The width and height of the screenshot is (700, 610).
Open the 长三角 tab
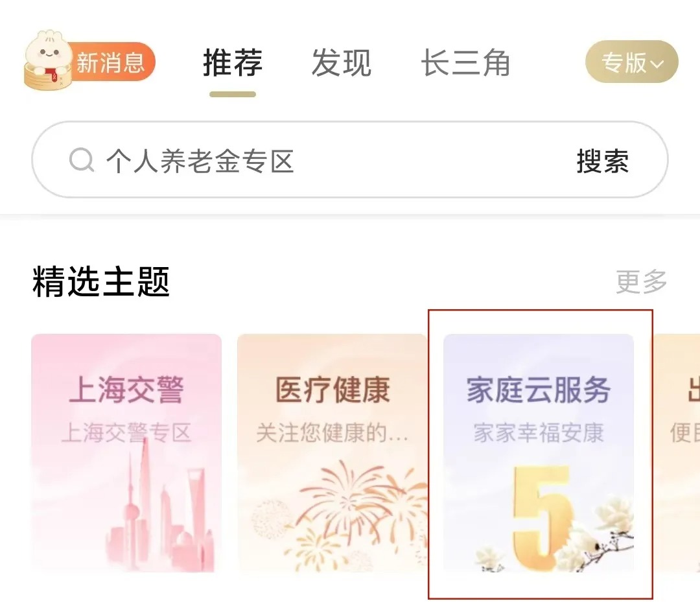(465, 62)
